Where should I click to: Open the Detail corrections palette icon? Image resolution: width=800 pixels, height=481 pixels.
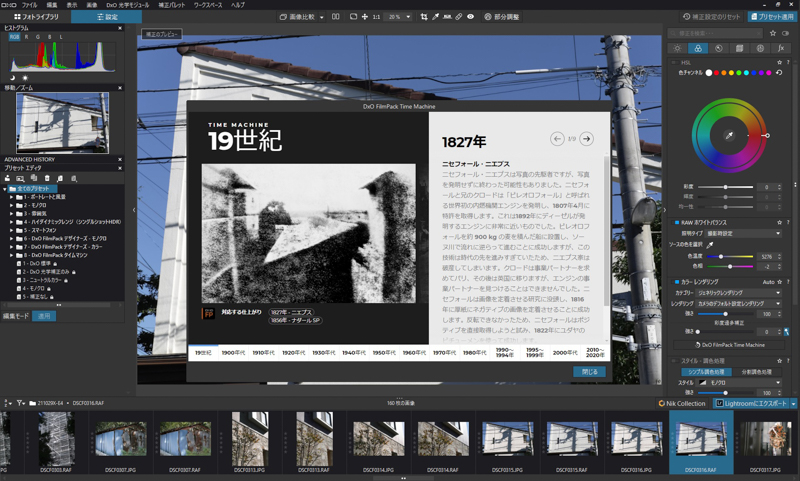click(x=719, y=48)
